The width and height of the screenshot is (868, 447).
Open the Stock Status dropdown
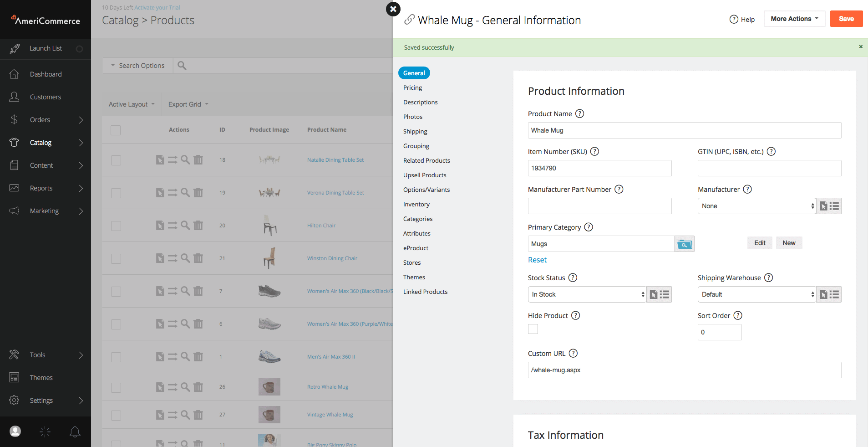pyautogui.click(x=587, y=295)
